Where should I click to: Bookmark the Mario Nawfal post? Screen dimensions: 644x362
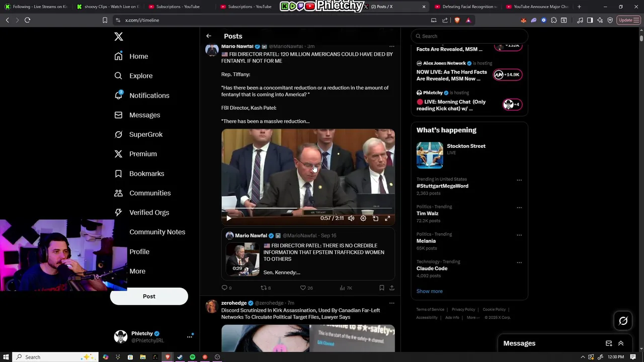(381, 288)
